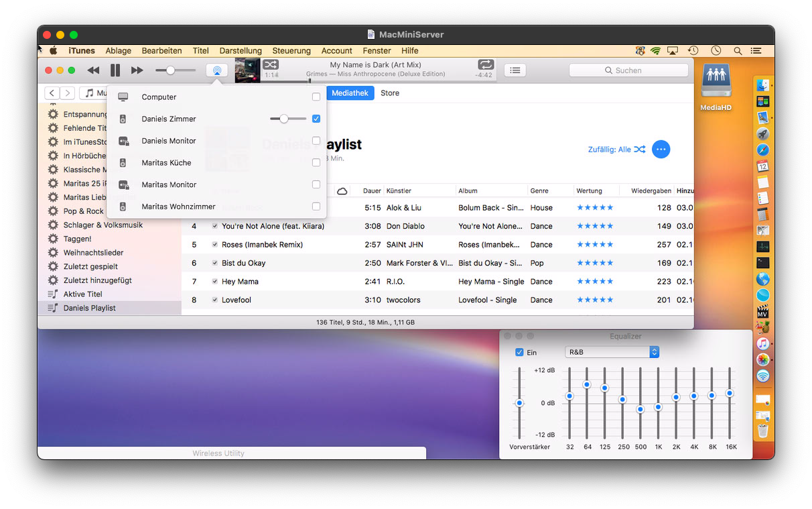812x509 pixels.
Task: Open the media type selector dropdown
Action: tap(94, 93)
